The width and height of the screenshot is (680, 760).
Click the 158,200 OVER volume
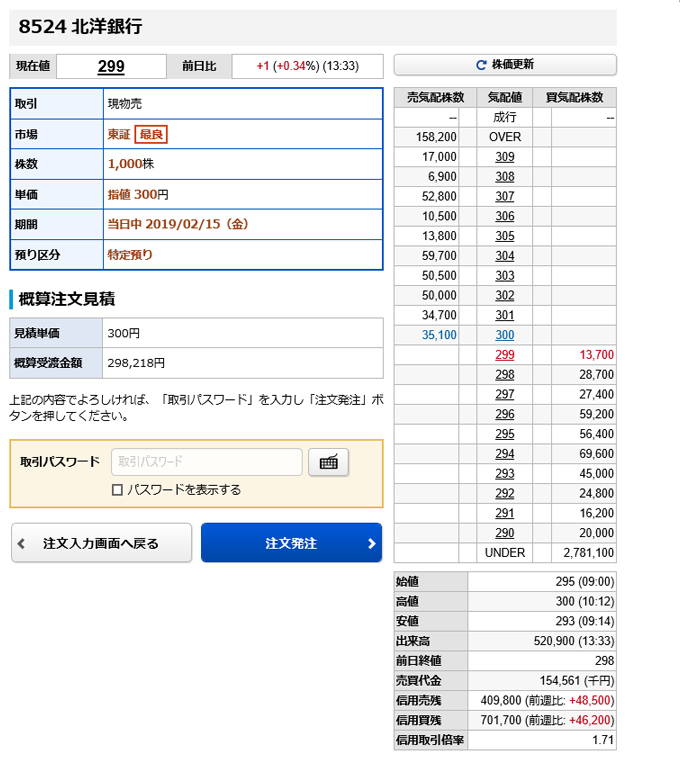click(x=436, y=137)
